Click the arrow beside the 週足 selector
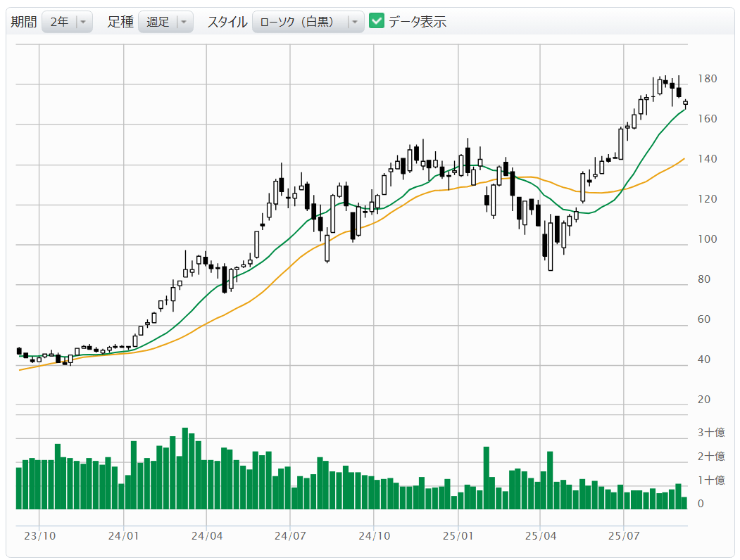Viewport: 740px width, 560px height. pyautogui.click(x=184, y=22)
